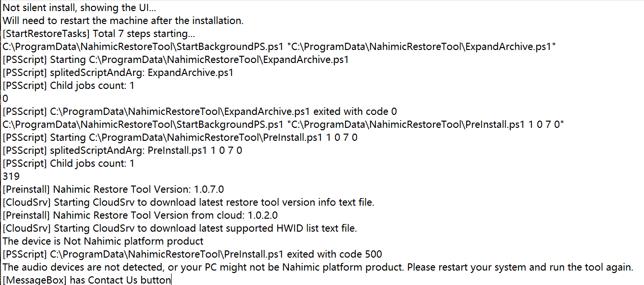Click the 'splitedScriptAndArg: ExpandArchive.ps1' line

[x=118, y=73]
